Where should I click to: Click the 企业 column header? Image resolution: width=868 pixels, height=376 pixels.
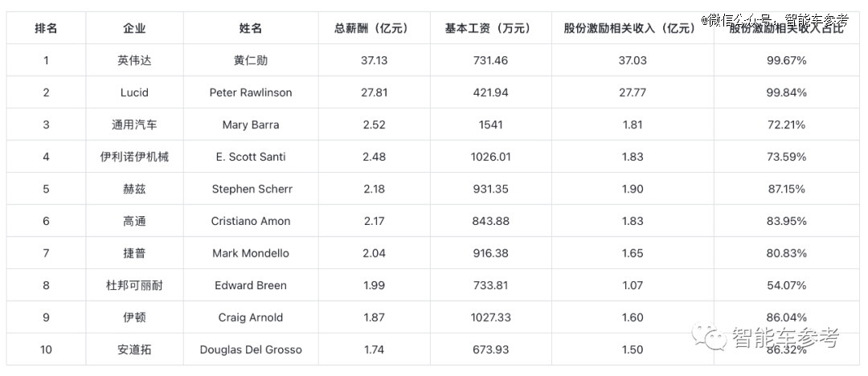(134, 28)
